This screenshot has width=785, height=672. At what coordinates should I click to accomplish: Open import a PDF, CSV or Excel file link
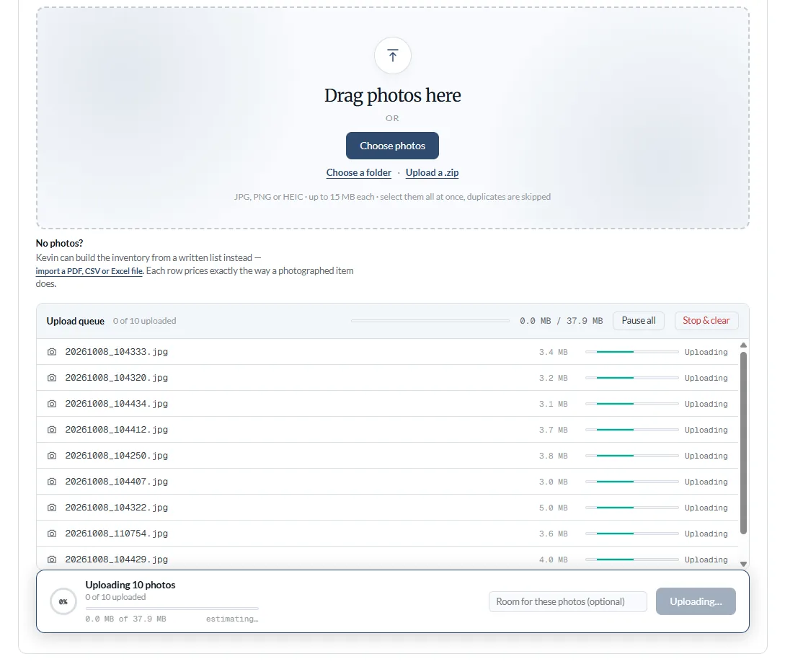(89, 271)
